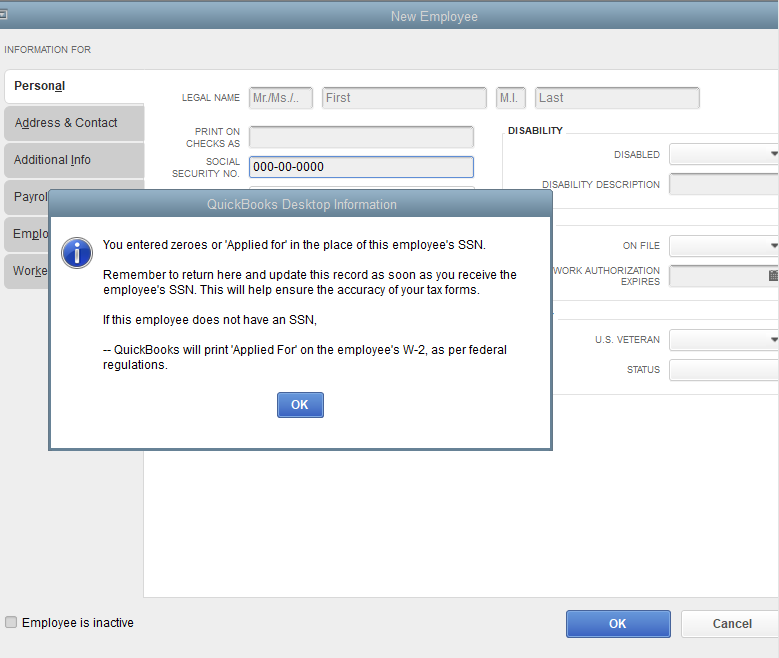Open Work Authorization Expires calendar icon
Viewport: 779px width, 658px height.
tap(773, 275)
